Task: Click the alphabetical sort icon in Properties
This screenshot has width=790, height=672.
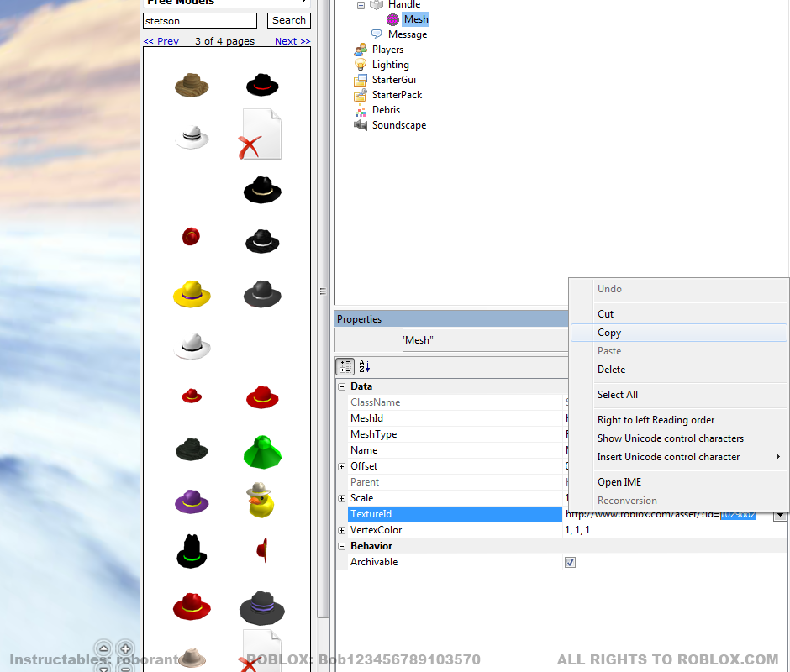Action: (363, 366)
